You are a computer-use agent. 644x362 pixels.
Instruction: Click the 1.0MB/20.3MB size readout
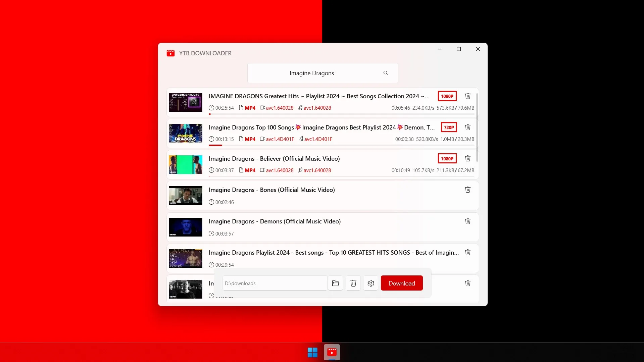point(457,139)
